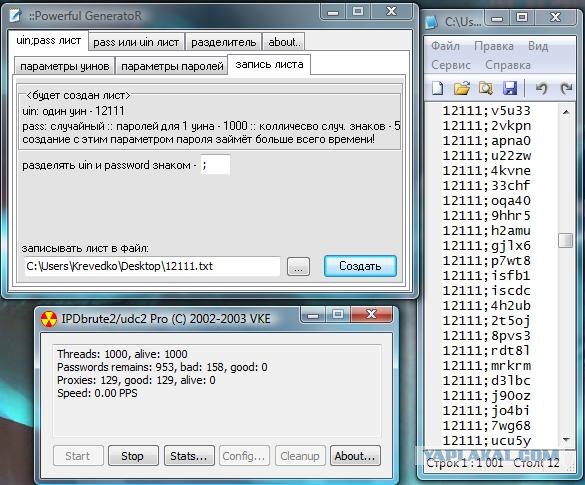585x485 pixels.
Task: Minimize the IPDbrute2 window
Action: click(x=313, y=316)
